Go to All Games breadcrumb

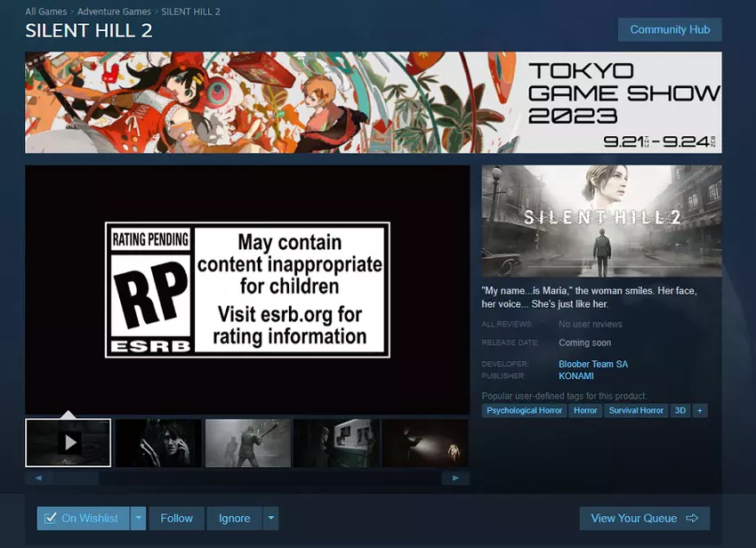46,12
